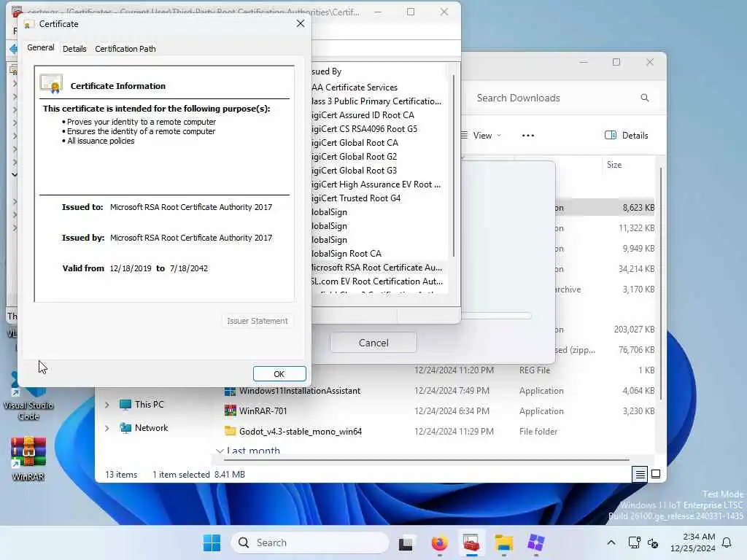The height and width of the screenshot is (560, 747).
Task: Switch to large thumbnails view layout
Action: coord(656,474)
